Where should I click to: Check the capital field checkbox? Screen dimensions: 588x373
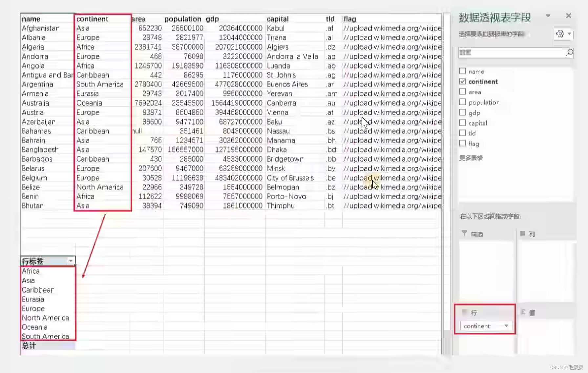coord(462,123)
